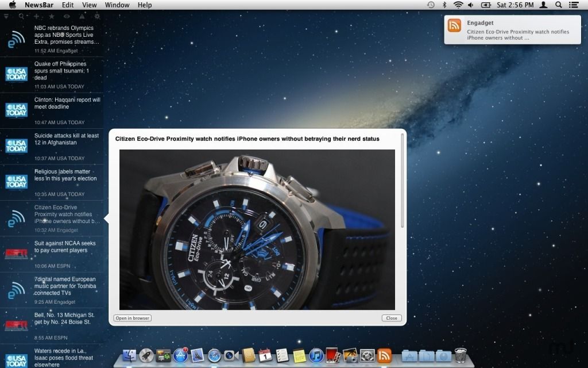Click Open in browser button
Image resolution: width=588 pixels, height=368 pixels.
133,318
